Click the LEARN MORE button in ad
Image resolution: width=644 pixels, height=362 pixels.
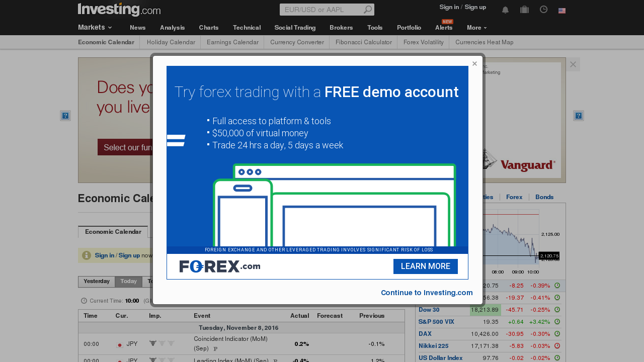tap(426, 266)
